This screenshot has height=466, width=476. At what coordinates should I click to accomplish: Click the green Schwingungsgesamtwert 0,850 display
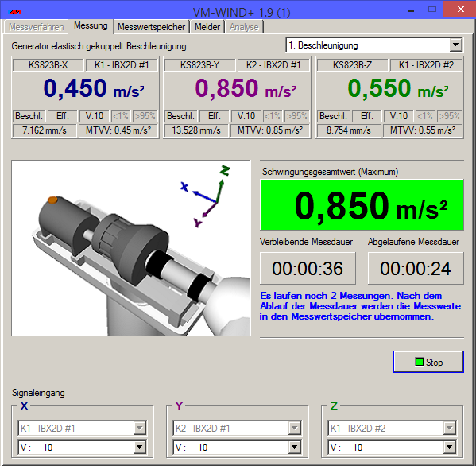[x=362, y=204]
